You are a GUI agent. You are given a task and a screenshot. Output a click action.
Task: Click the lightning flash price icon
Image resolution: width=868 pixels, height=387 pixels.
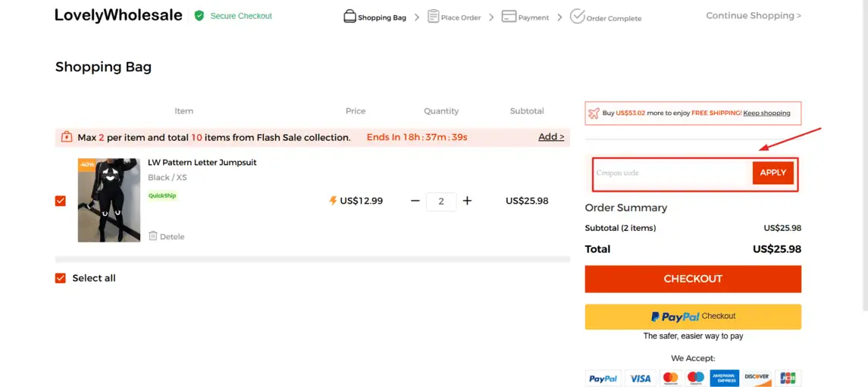coord(334,201)
